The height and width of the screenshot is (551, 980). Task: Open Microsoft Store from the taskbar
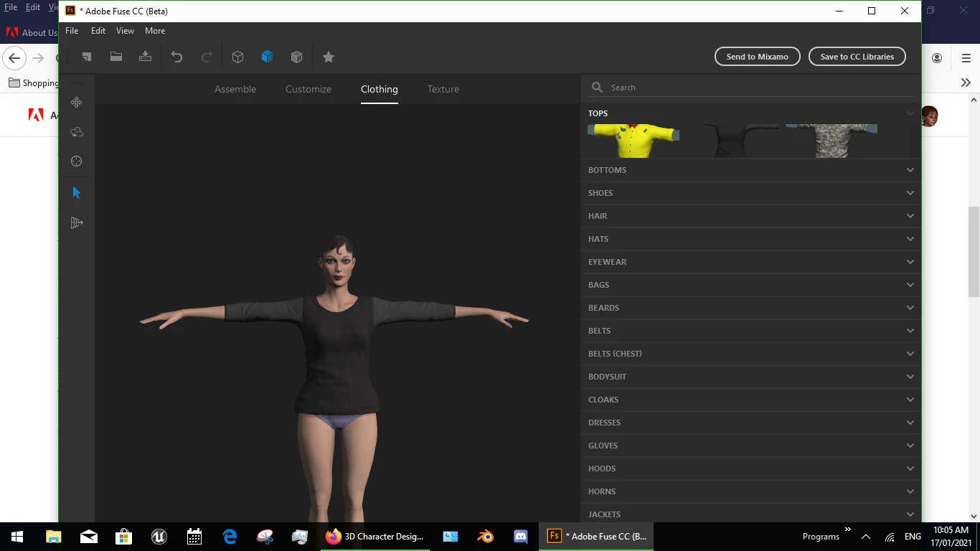124,536
